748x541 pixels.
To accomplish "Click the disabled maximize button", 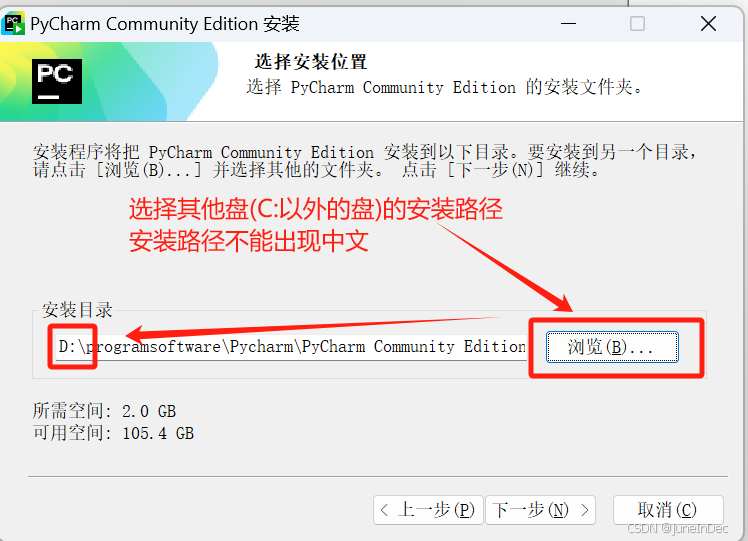I will coord(637,23).
